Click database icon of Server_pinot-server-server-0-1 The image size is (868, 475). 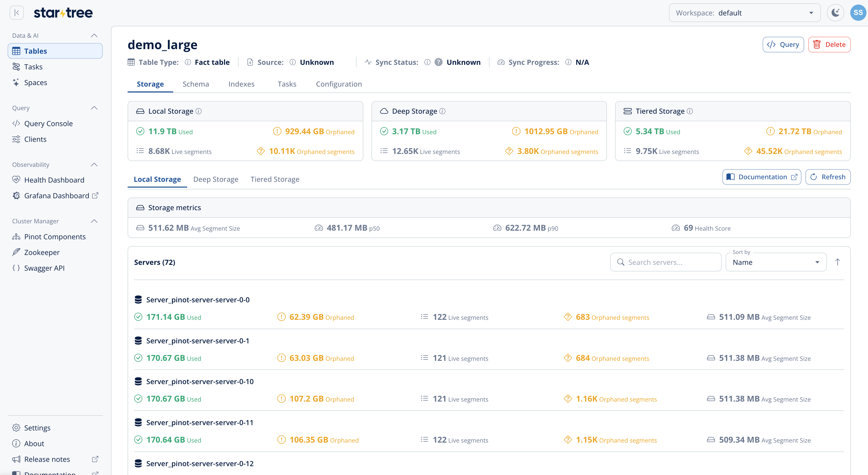click(x=138, y=341)
